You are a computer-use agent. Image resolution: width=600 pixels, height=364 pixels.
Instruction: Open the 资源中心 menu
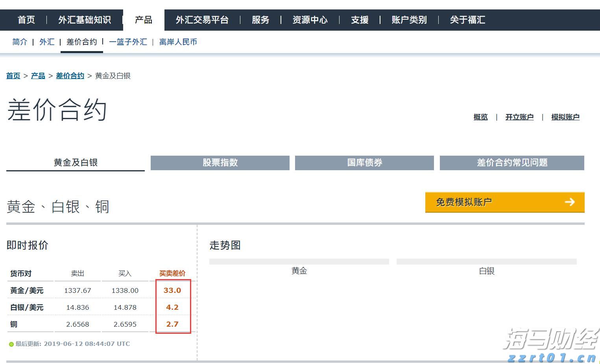[310, 20]
